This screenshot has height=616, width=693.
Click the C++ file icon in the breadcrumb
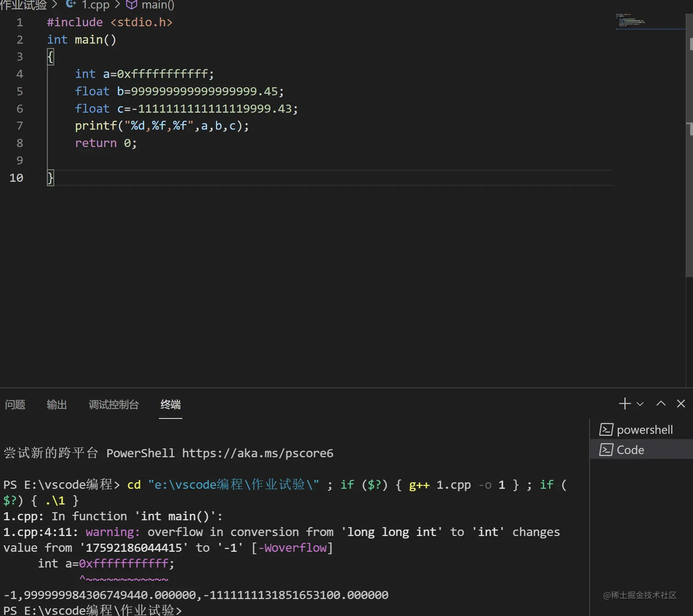pos(71,5)
